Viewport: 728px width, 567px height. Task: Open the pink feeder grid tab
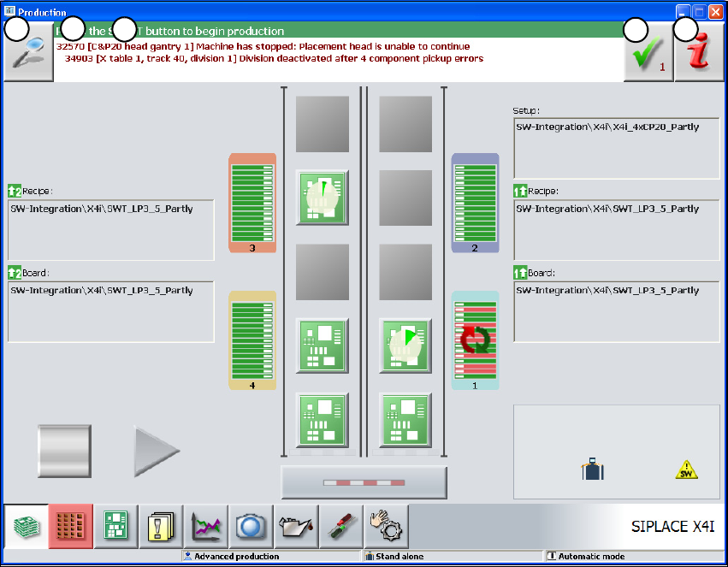point(70,526)
